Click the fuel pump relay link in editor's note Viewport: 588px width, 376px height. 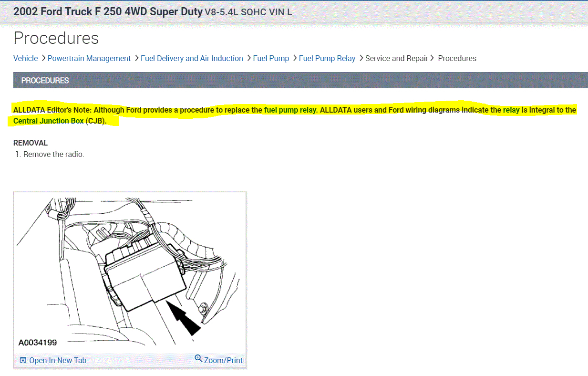coord(290,110)
